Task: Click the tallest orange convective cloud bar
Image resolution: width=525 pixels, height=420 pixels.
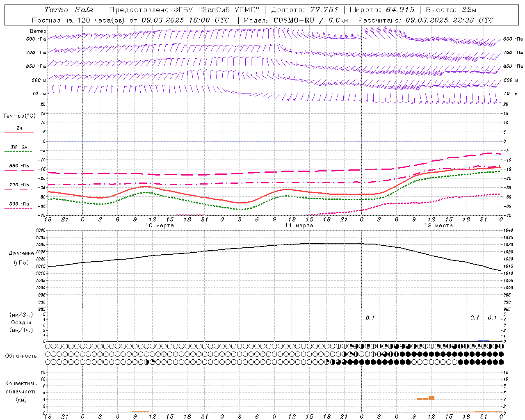Action: coord(431,398)
